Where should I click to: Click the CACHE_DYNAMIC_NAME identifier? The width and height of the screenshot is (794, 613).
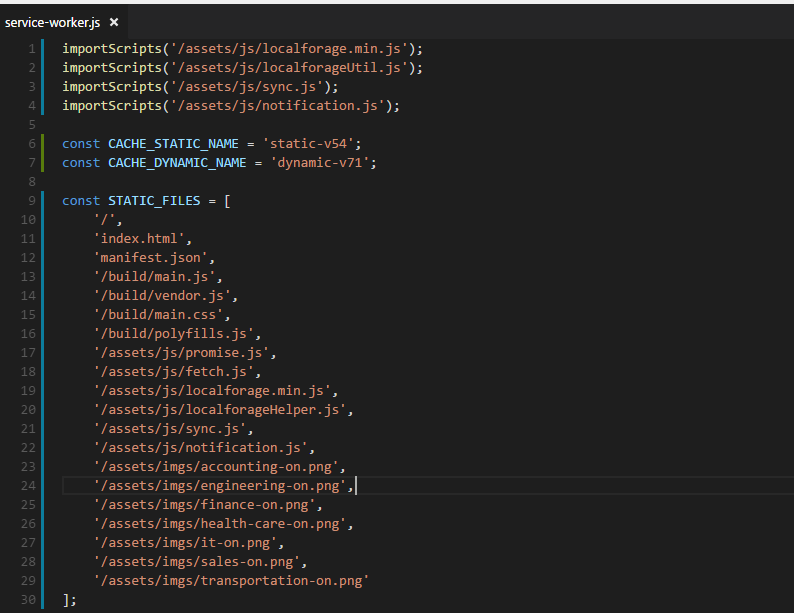(x=177, y=163)
